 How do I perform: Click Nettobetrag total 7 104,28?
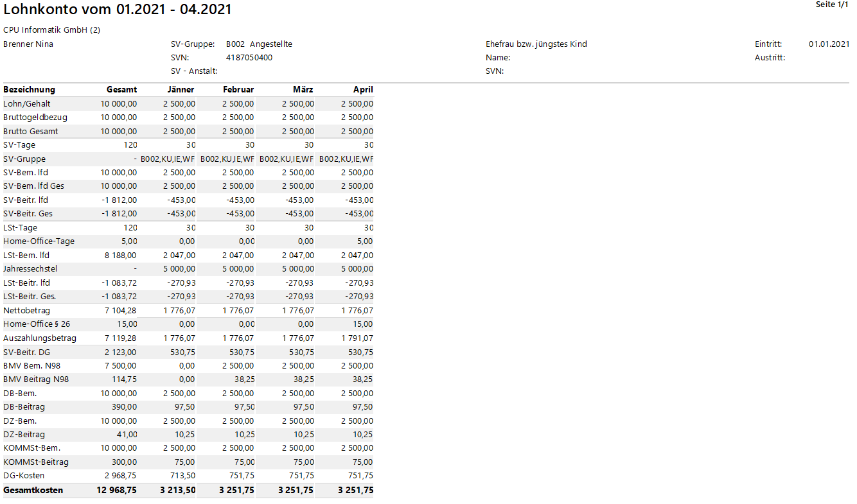point(121,311)
